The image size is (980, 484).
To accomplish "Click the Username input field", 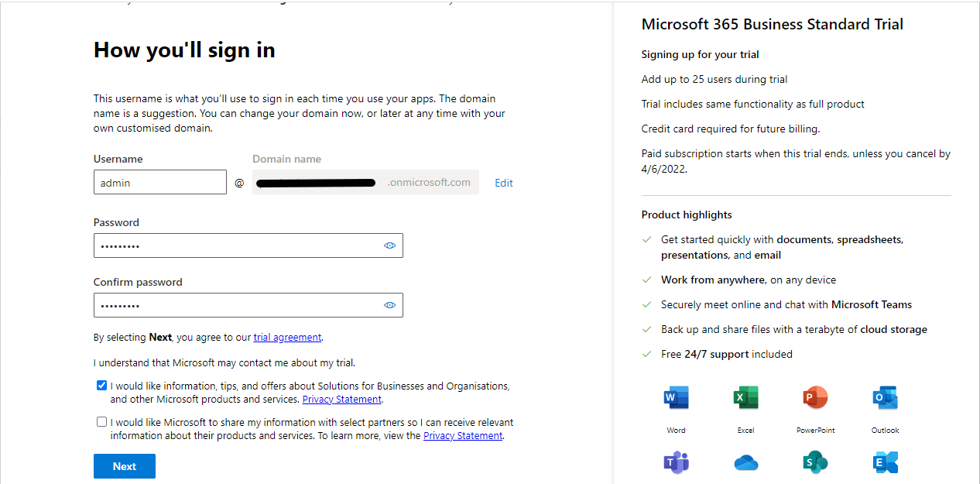I will click(x=160, y=183).
